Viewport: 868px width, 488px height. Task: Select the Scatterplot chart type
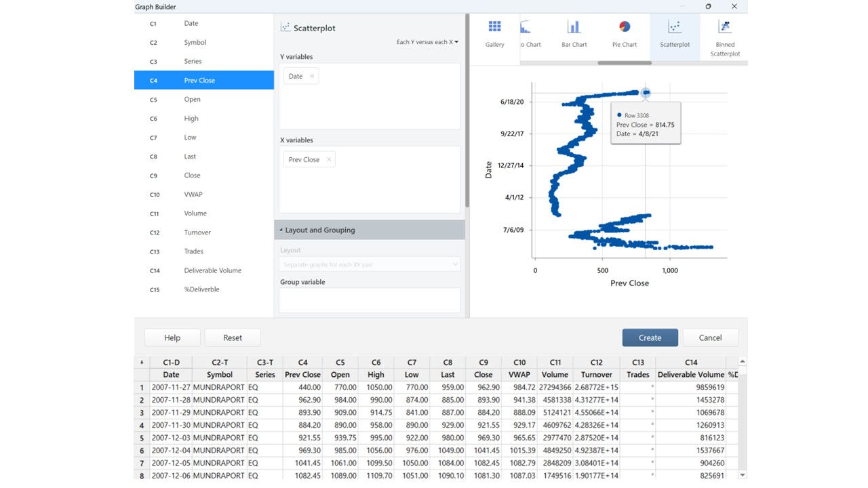(674, 34)
